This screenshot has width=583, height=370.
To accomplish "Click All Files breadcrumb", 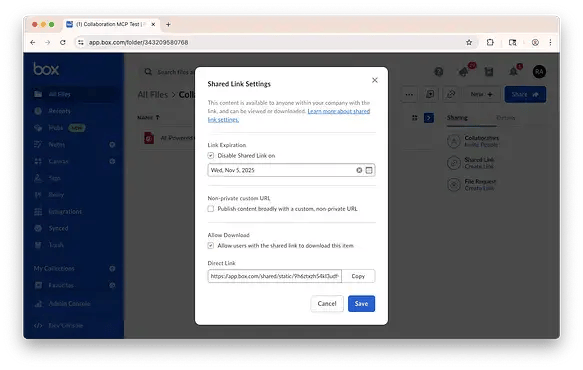I will 152,94.
